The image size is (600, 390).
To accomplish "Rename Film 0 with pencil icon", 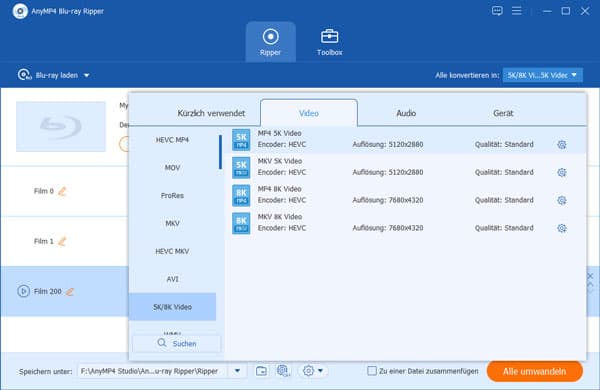I will (x=62, y=191).
